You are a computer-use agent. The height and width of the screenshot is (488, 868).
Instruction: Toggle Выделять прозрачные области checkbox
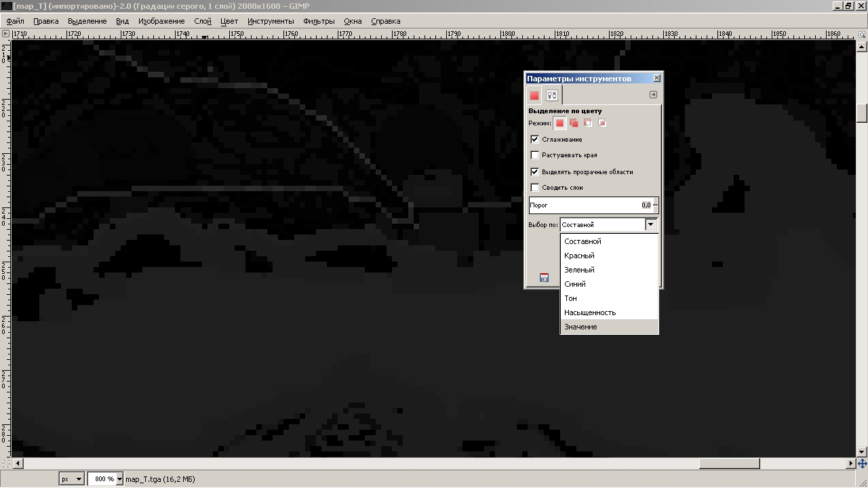coord(534,172)
